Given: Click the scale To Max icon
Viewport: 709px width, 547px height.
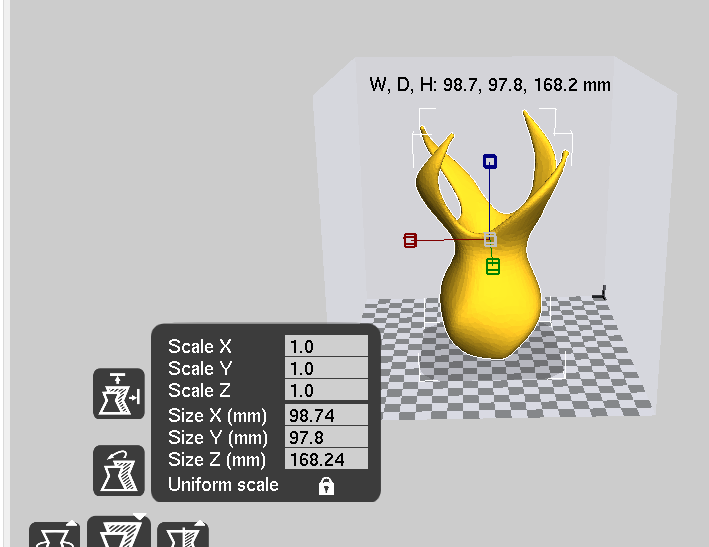Looking at the screenshot, I should (x=119, y=394).
